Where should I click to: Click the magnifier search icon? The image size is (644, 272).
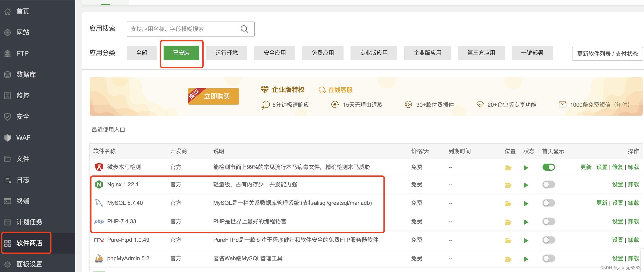[x=244, y=29]
